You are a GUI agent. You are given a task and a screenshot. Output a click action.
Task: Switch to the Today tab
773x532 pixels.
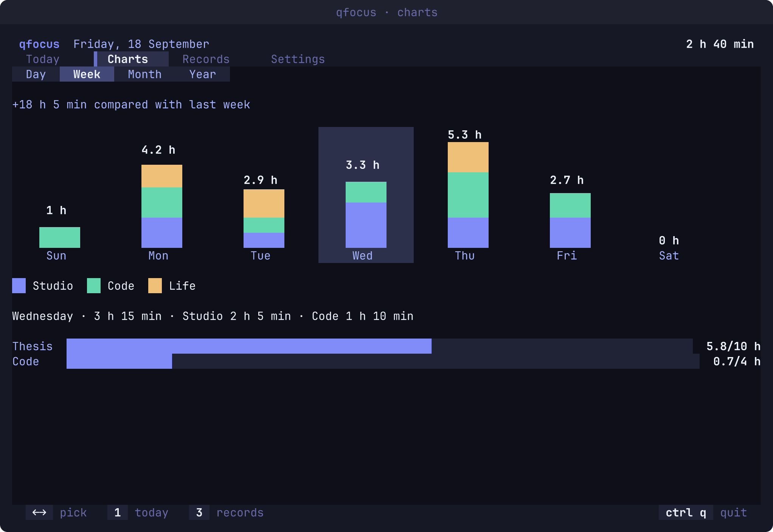coord(43,59)
